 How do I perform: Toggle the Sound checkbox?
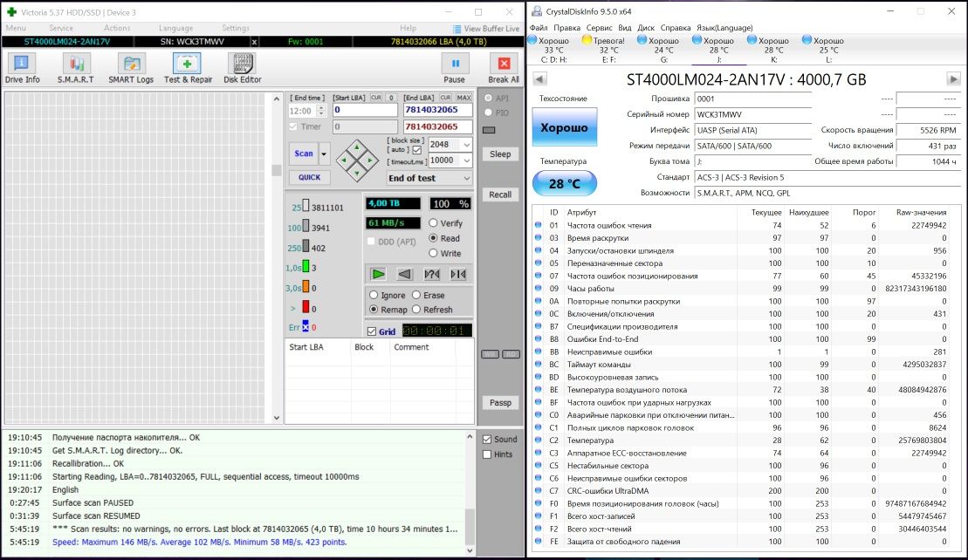tap(487, 439)
